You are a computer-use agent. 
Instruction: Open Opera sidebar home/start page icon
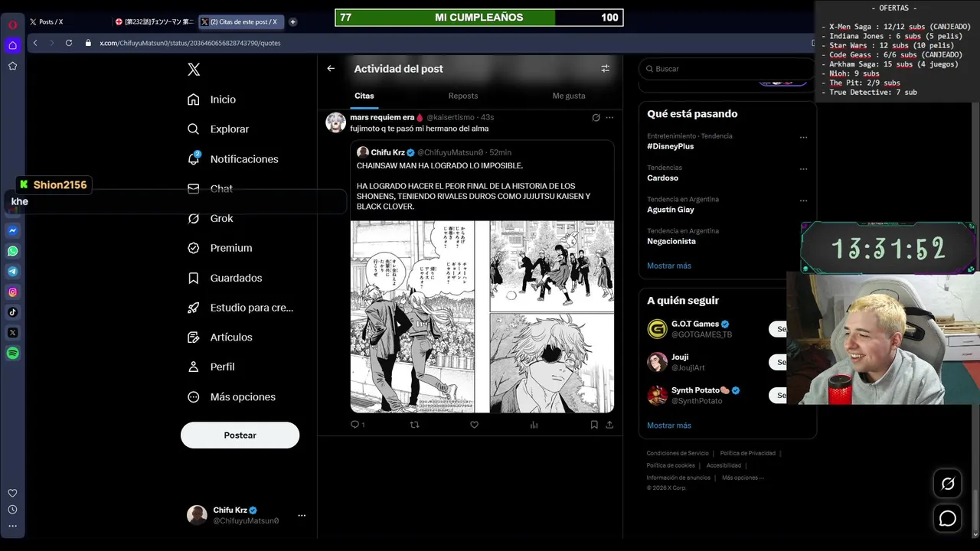12,46
